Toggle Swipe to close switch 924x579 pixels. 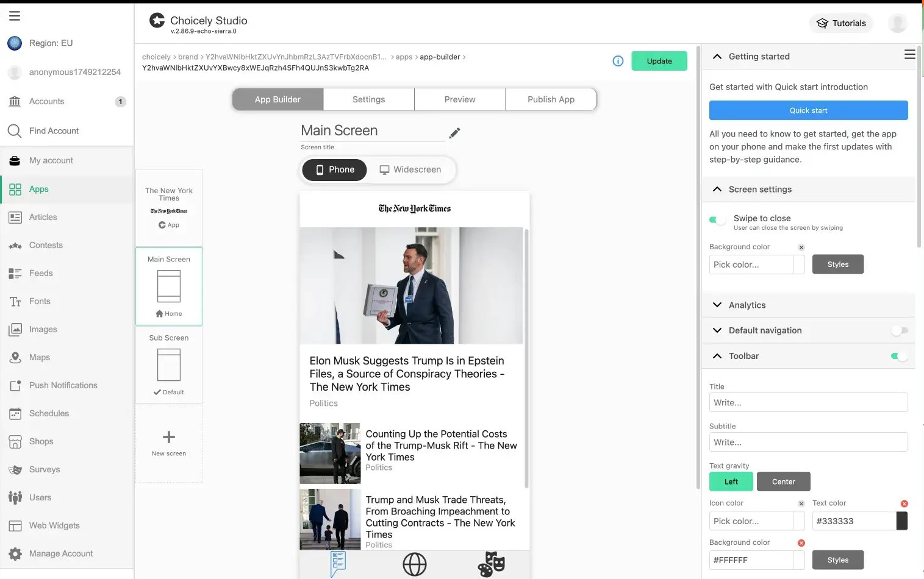coord(717,220)
